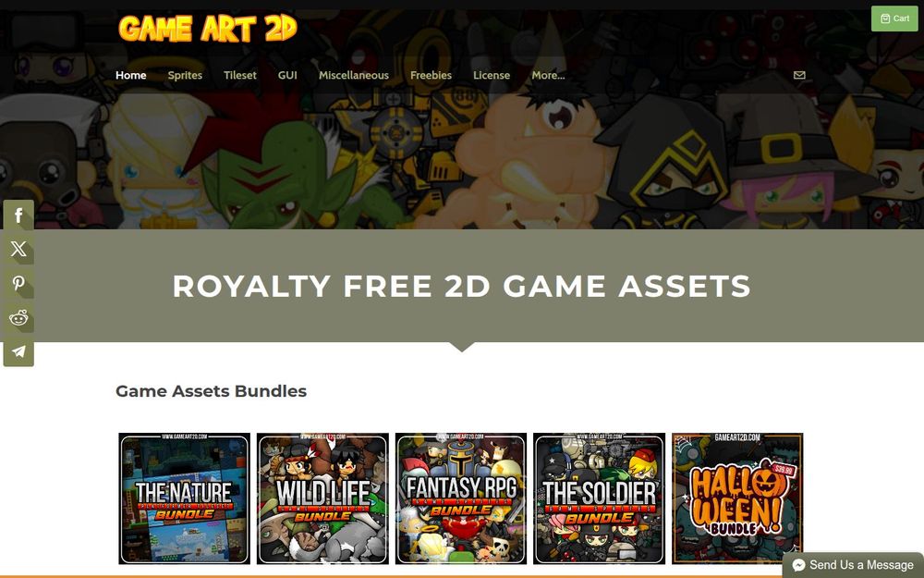This screenshot has width=924, height=578.
Task: Click the Game Art 2D logo
Action: pyautogui.click(x=207, y=29)
